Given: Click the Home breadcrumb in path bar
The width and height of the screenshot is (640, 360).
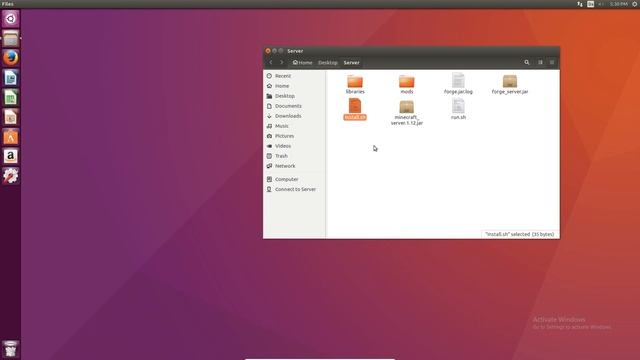Looking at the screenshot, I should [x=302, y=62].
